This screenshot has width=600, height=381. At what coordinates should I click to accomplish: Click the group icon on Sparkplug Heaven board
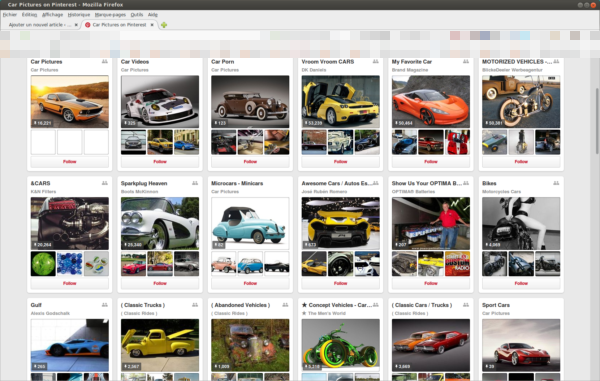click(x=195, y=183)
